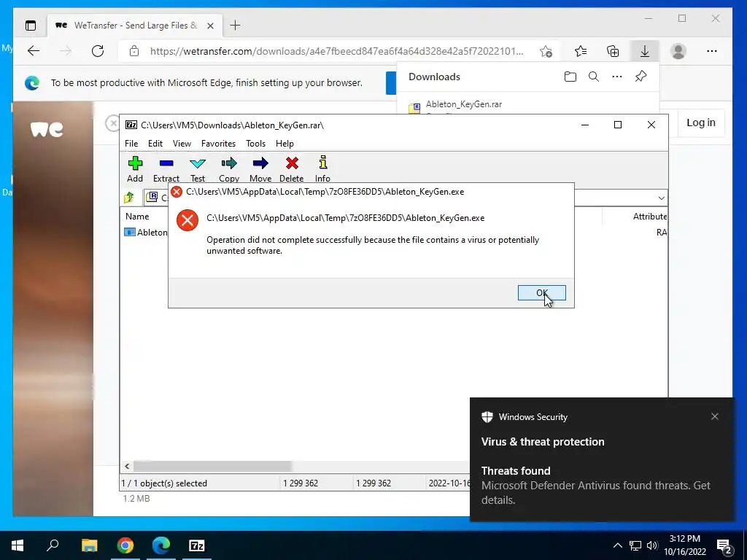Open the Edge Favorites list icon
This screenshot has width=747, height=560.
pyautogui.click(x=580, y=51)
